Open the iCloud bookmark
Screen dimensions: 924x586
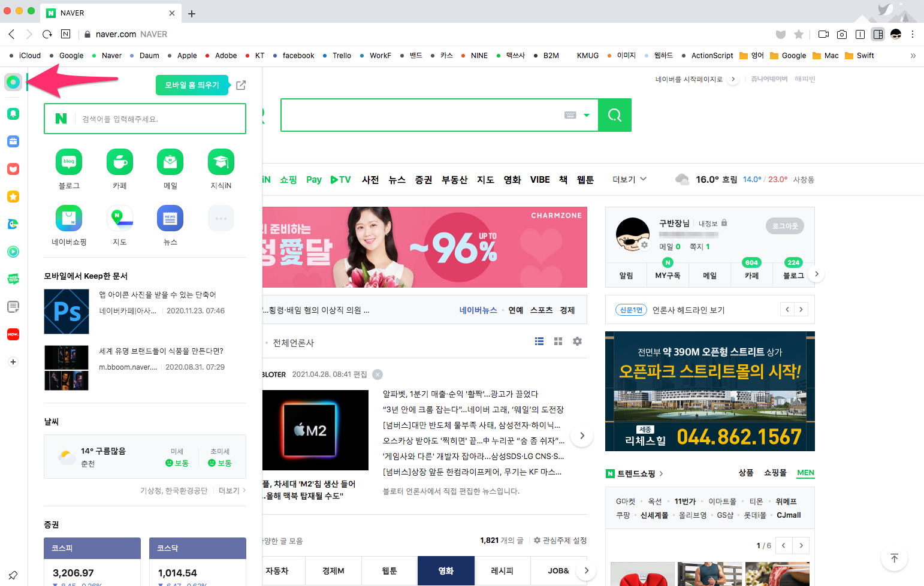point(25,56)
